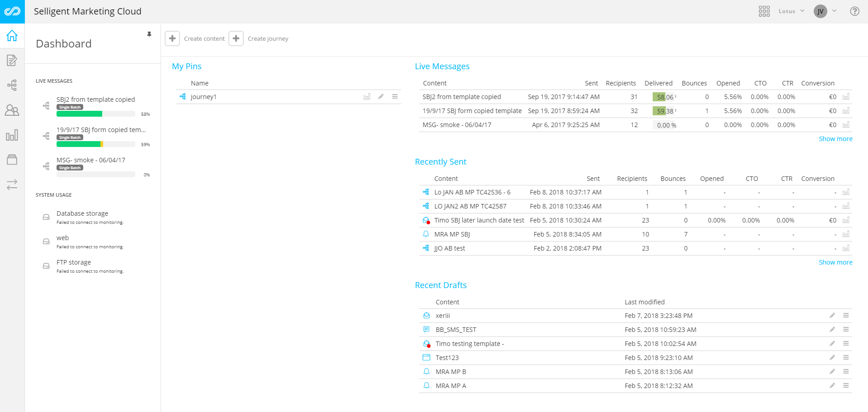Edit the BB_SMS_TEST draft with pencil icon

(832, 330)
